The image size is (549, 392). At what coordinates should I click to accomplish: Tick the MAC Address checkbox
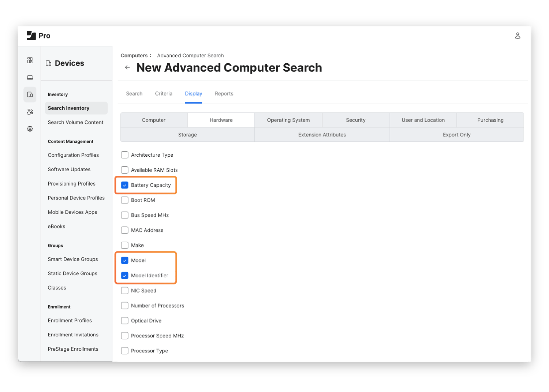coord(125,230)
